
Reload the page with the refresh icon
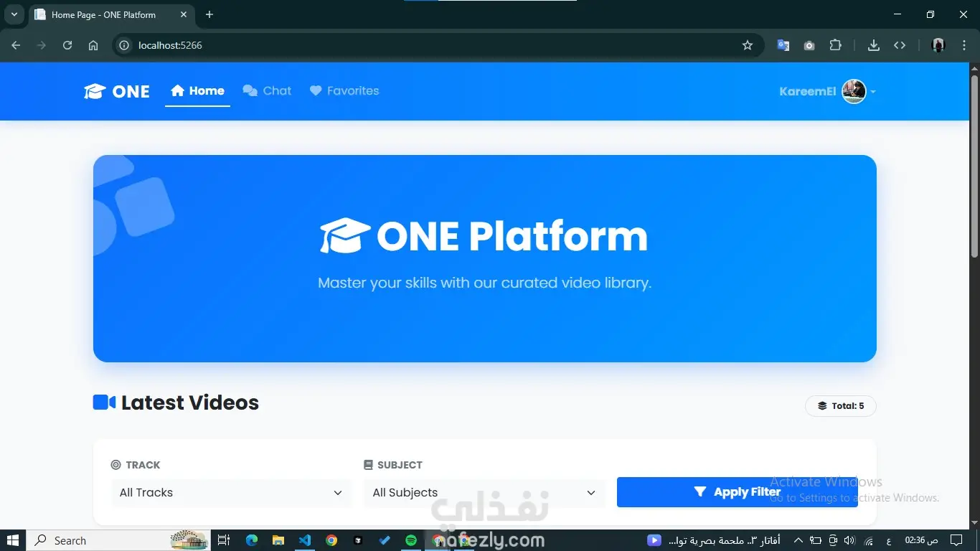(67, 45)
